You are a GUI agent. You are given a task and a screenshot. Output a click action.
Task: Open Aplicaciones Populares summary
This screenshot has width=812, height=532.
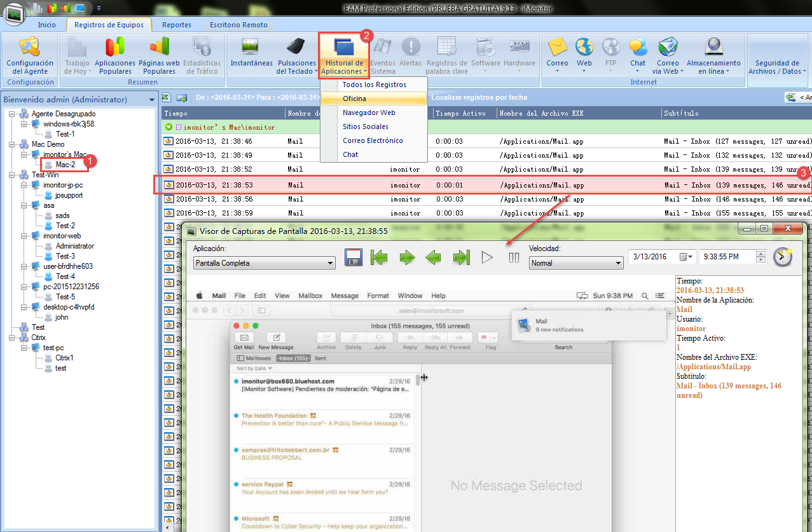pos(115,56)
